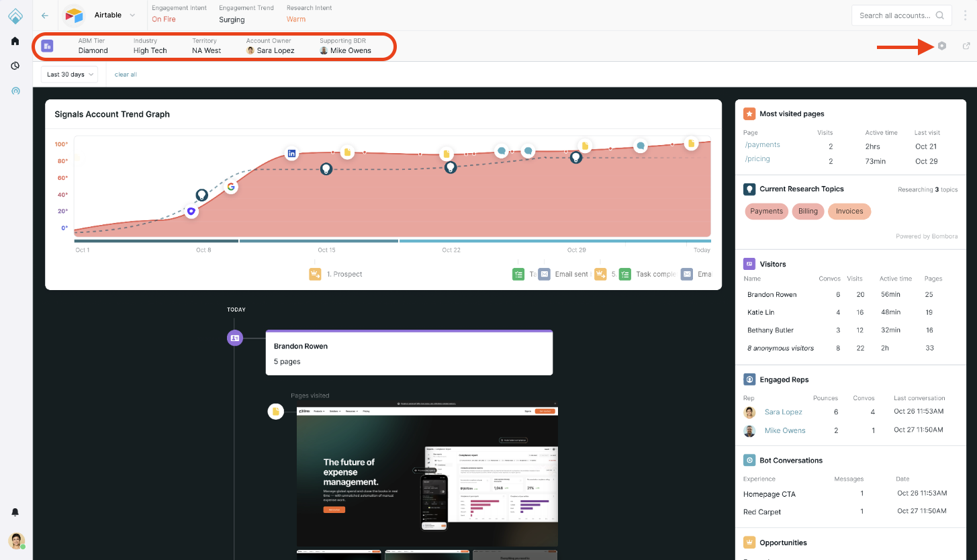Click the On Fire engagement intent value
The image size is (977, 560).
[x=164, y=19]
